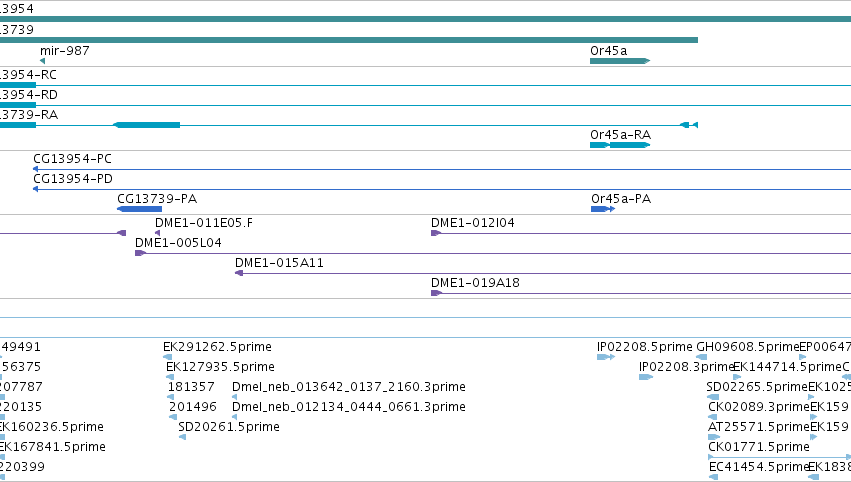
Task: Click Dmel_neb_012134_0444_0661.3prime label
Action: pos(348,407)
